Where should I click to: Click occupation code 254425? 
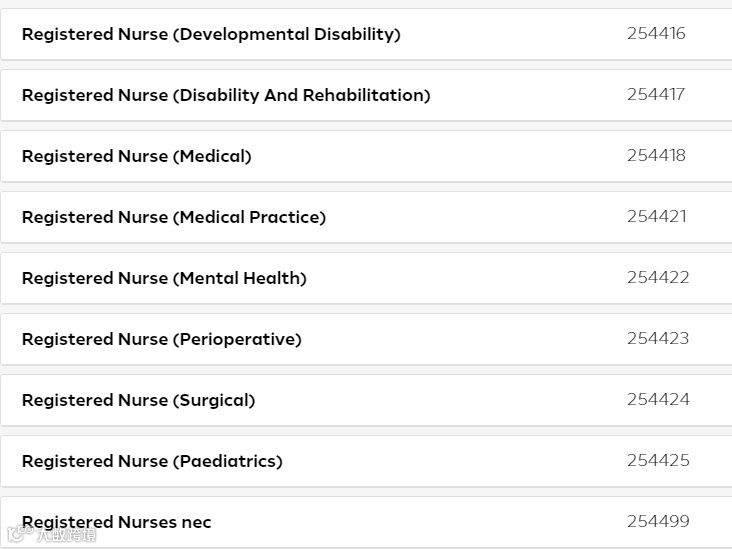[658, 461]
